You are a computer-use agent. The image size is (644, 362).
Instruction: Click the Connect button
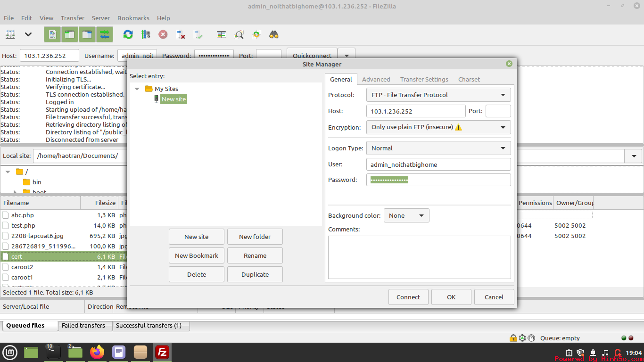tap(408, 297)
